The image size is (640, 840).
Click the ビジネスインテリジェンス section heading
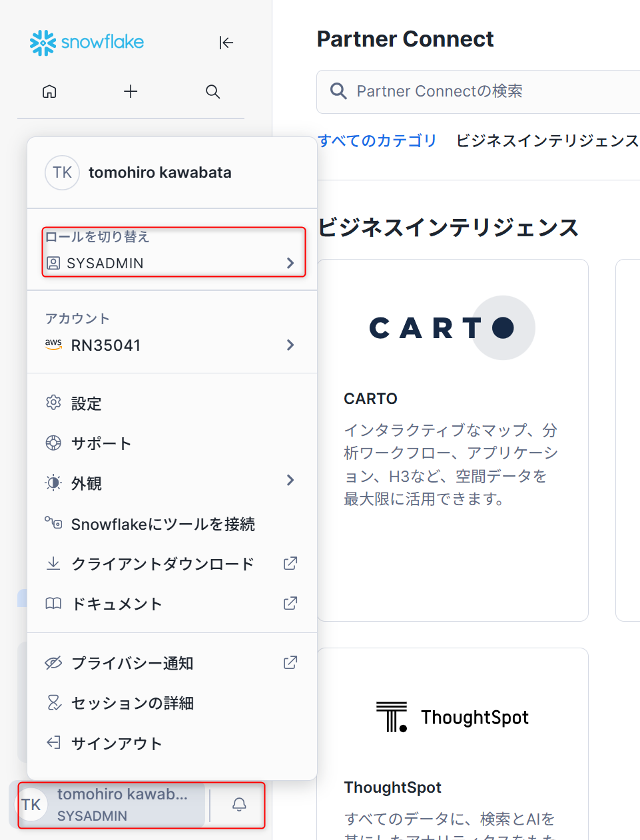point(449,228)
